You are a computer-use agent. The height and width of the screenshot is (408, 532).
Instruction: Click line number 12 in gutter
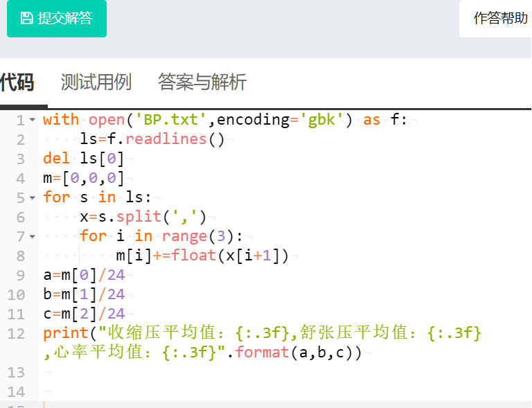[17, 334]
